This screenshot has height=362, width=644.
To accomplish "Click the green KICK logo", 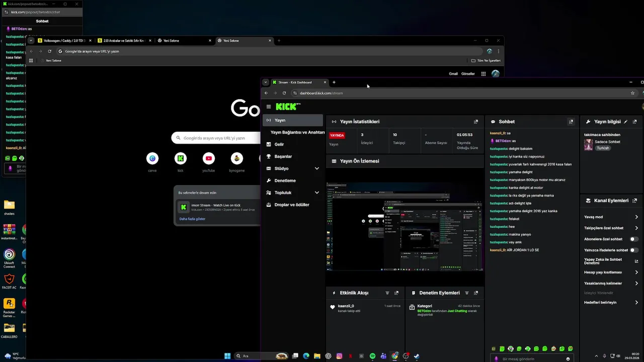I will [288, 107].
